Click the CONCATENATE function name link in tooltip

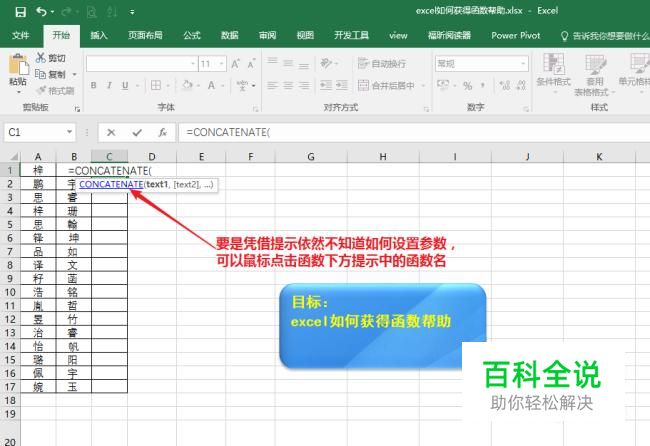tap(112, 184)
